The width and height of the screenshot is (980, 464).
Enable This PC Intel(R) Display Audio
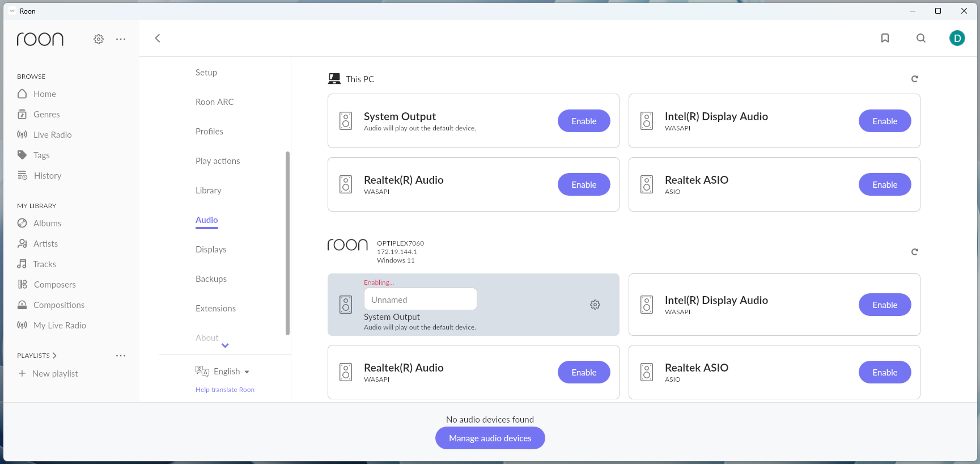coord(885,121)
